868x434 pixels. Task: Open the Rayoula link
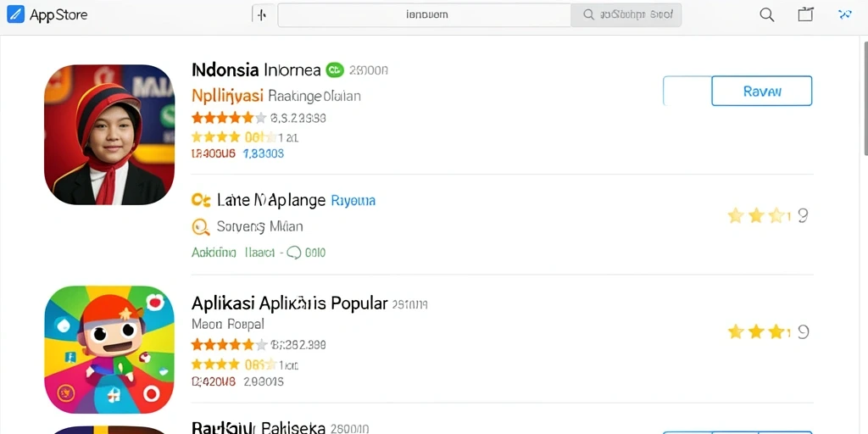(x=353, y=200)
